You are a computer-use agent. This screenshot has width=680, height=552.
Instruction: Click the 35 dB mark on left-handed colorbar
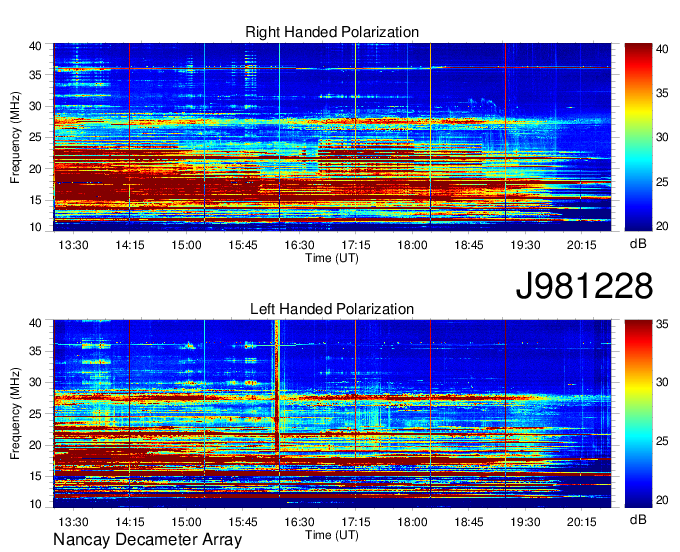662,323
